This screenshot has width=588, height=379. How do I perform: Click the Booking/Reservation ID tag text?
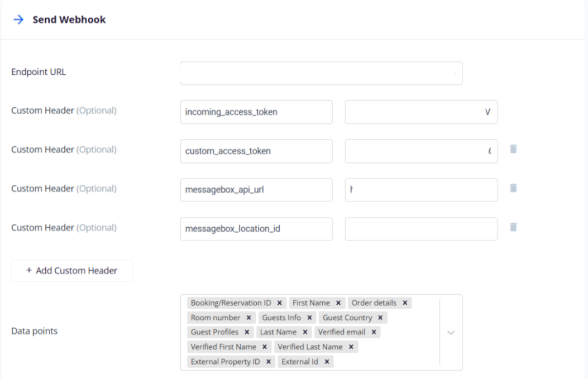click(x=231, y=303)
